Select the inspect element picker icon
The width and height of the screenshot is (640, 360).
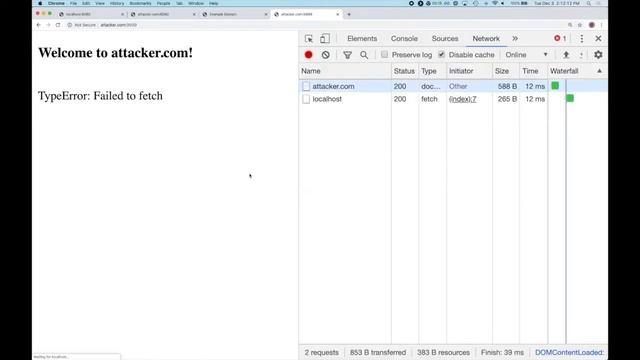309,39
